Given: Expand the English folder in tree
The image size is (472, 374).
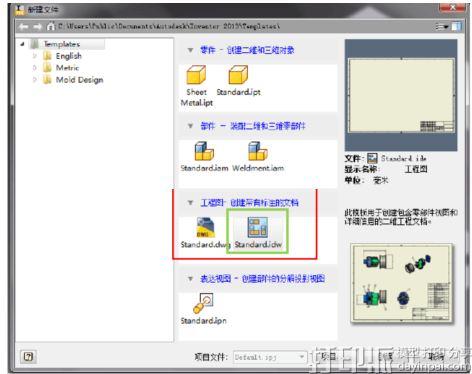Looking at the screenshot, I should pos(34,56).
